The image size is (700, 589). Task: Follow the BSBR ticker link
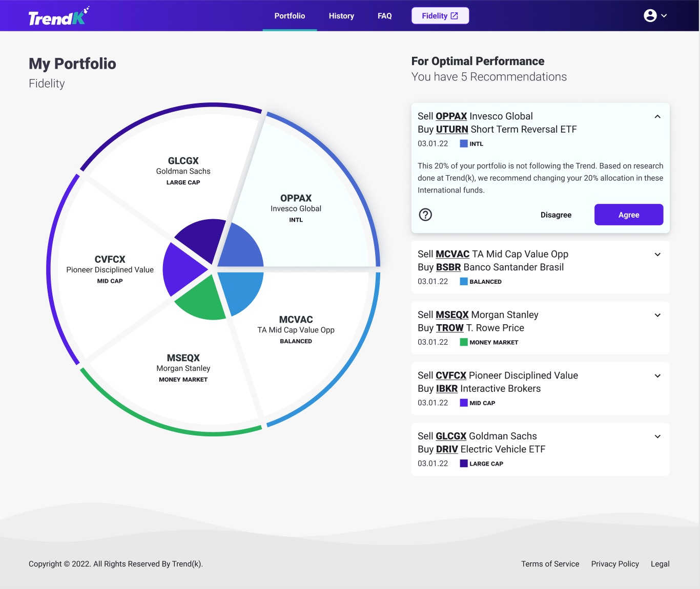point(448,267)
